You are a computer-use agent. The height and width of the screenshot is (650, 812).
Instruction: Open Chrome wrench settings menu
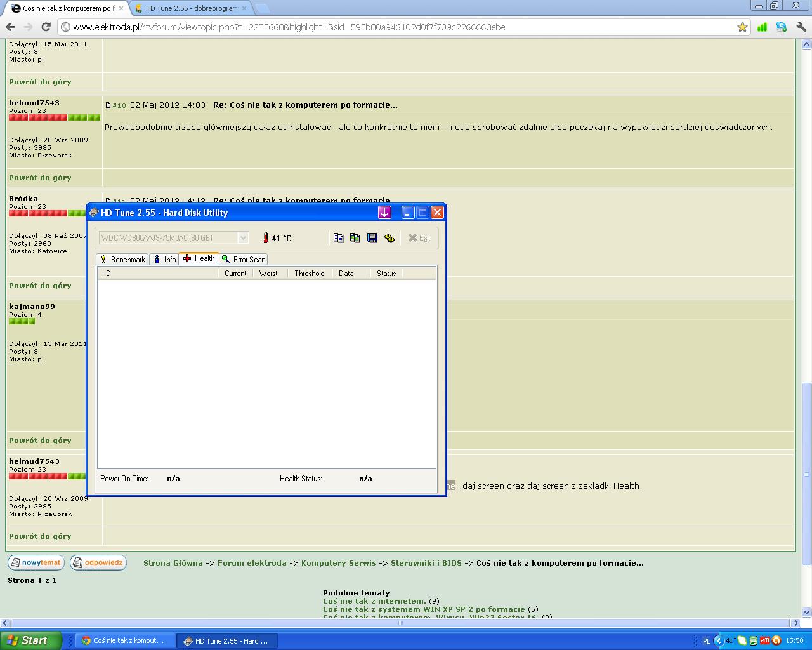pyautogui.click(x=801, y=27)
